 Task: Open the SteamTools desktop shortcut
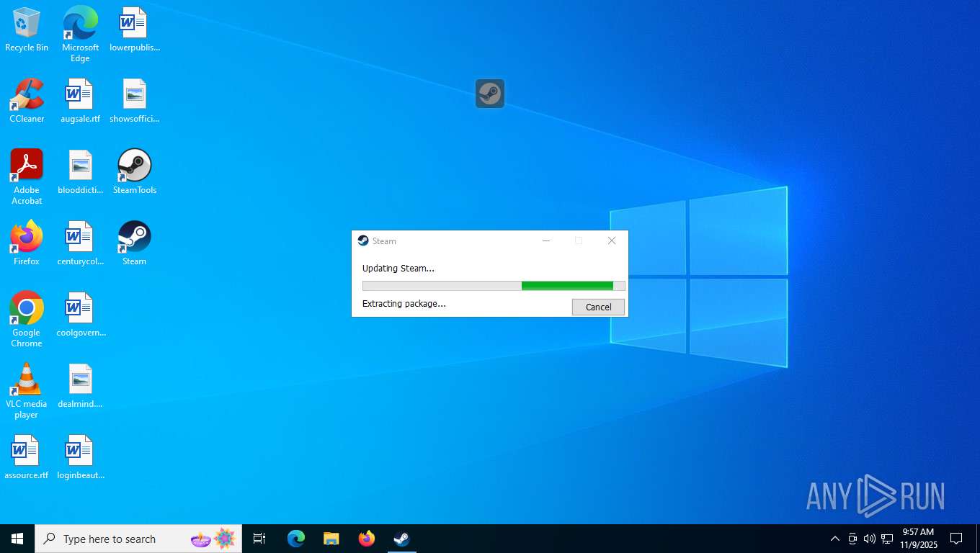coord(134,172)
